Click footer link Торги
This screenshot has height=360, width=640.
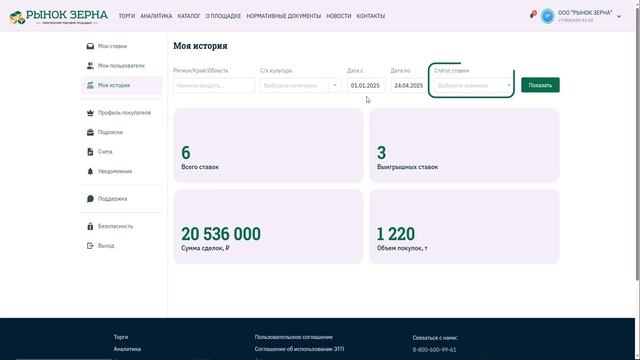pyautogui.click(x=121, y=337)
